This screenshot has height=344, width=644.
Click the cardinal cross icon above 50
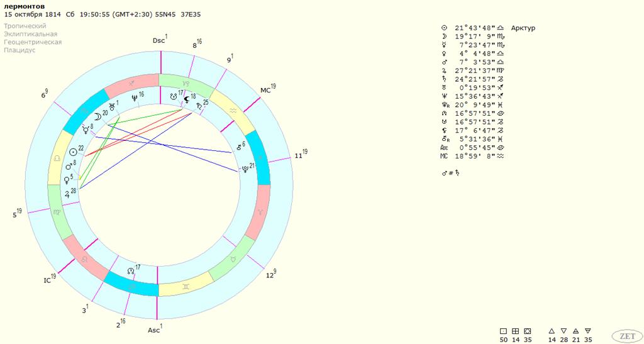click(503, 331)
